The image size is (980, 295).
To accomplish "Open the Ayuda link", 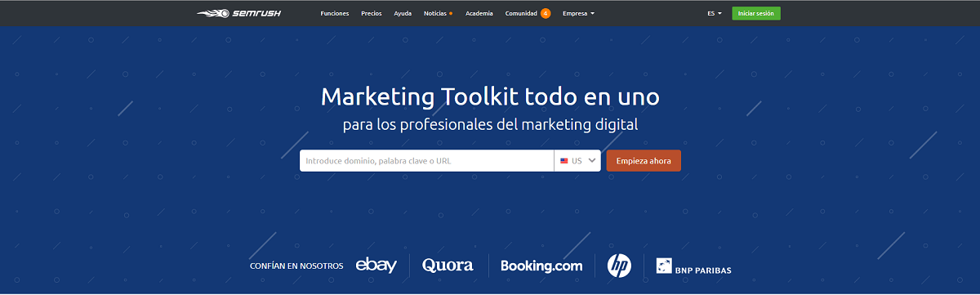I will click(403, 13).
